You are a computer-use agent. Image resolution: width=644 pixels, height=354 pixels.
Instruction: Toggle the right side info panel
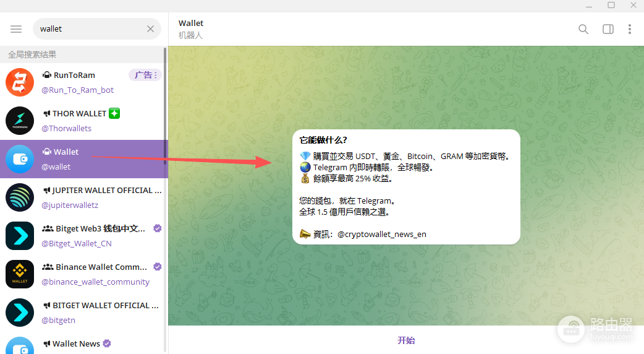pyautogui.click(x=608, y=29)
